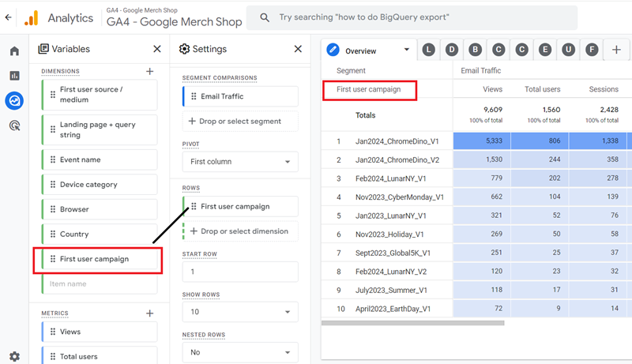Screen dimensions: 632x364
Task: Select Total users metric in Variables
Action: point(100,356)
